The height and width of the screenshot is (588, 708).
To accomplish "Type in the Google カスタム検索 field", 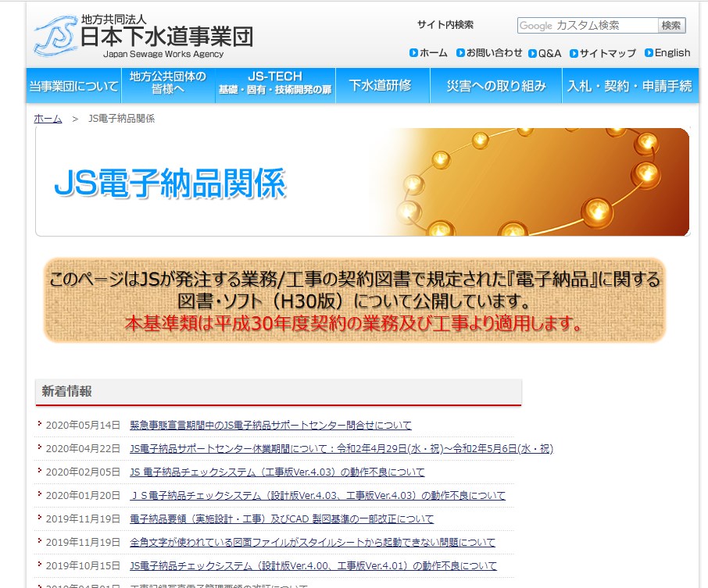I will coord(587,26).
